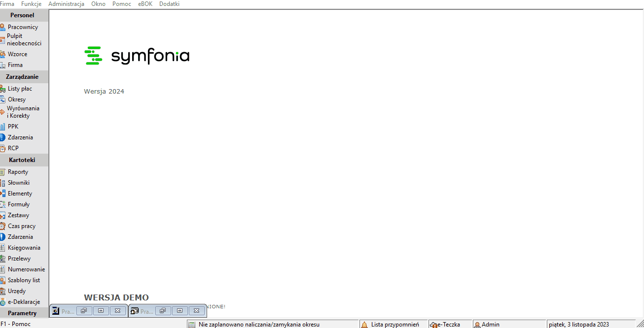
Task: Open Pracownicy from the Personel section
Action: click(23, 27)
